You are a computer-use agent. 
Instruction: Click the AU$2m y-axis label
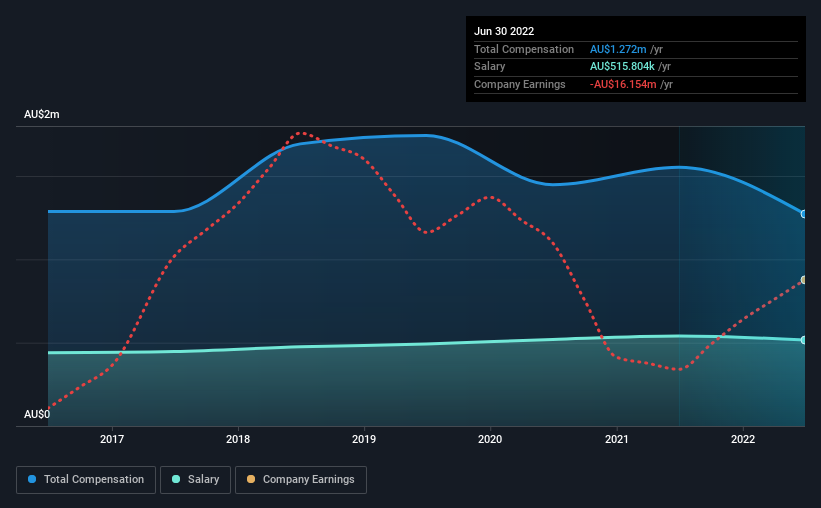pyautogui.click(x=42, y=114)
